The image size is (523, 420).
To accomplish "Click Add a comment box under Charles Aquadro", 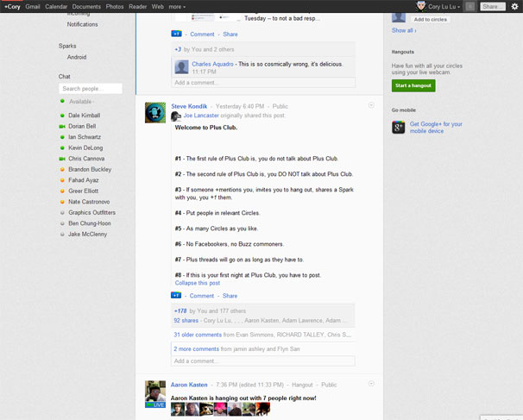I will coord(263,83).
